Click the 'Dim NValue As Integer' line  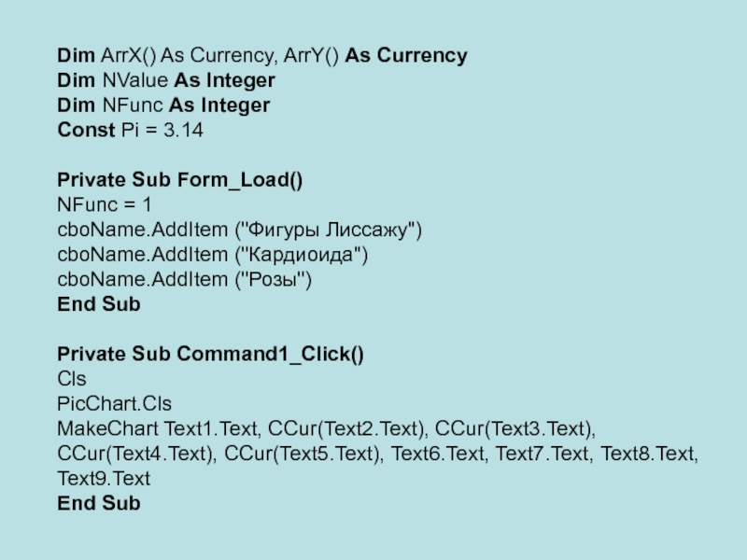[x=166, y=81]
